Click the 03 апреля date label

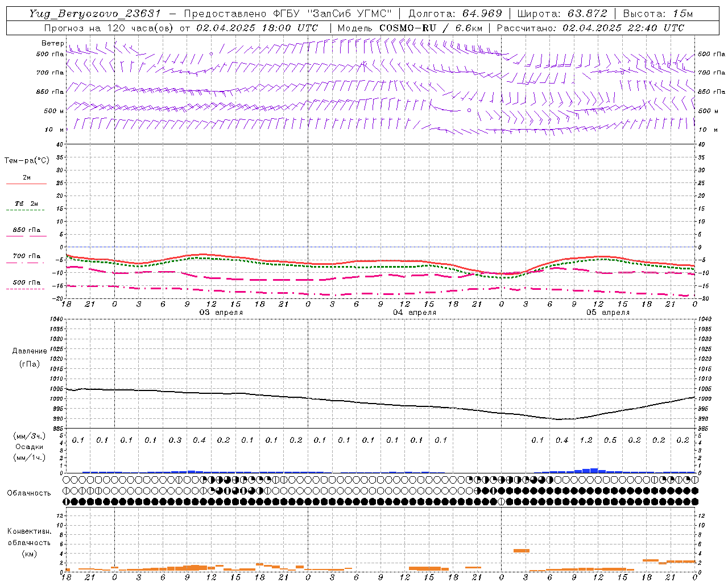pyautogui.click(x=221, y=313)
